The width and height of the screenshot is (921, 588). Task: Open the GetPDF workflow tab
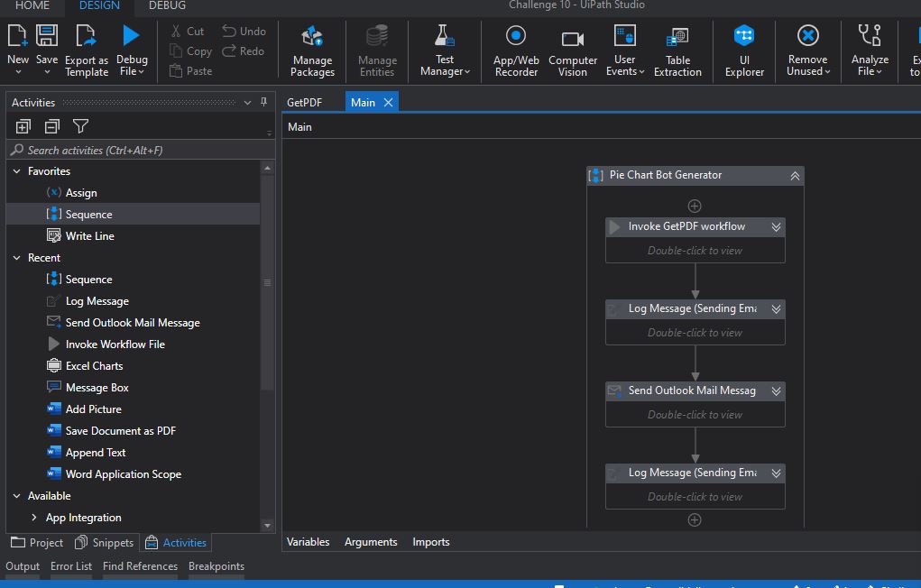point(304,102)
